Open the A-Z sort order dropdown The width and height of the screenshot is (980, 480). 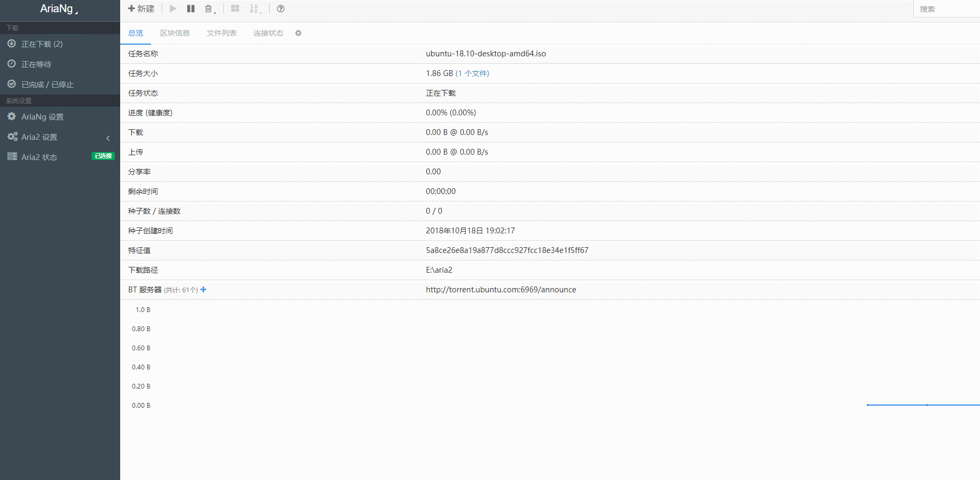click(255, 9)
